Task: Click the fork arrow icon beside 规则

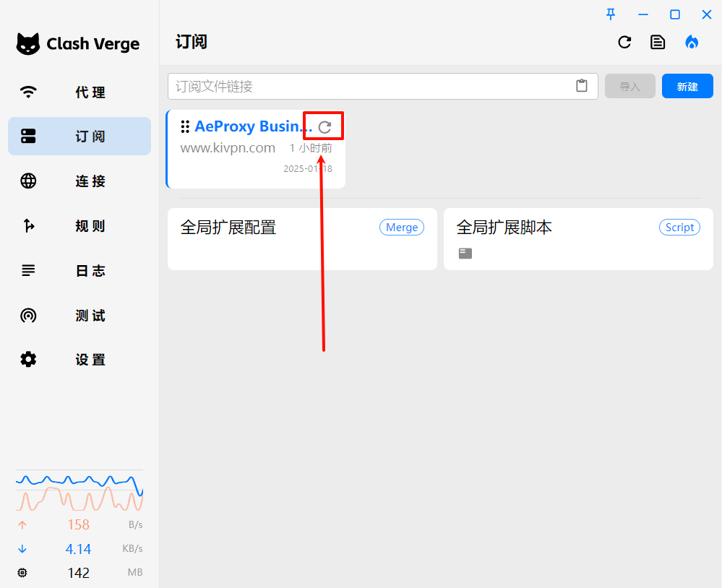Action: click(29, 225)
